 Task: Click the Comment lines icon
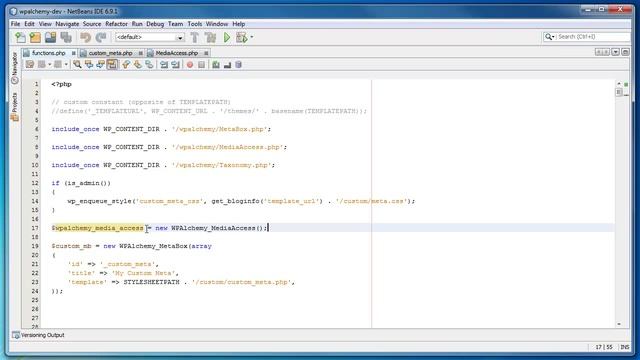[x=216, y=64]
